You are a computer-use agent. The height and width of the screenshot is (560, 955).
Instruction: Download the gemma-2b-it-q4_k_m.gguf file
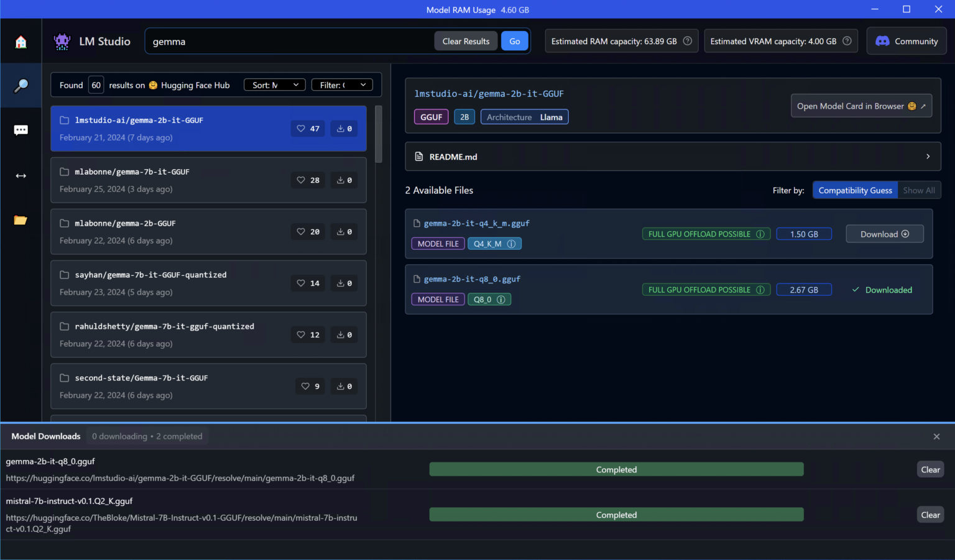884,234
